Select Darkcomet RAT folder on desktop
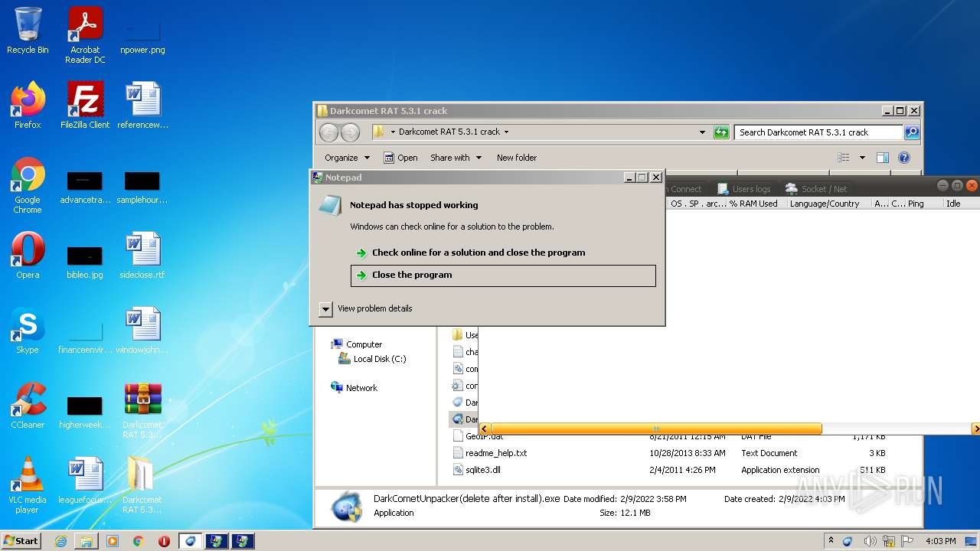Viewport: 980px width, 551px height. pyautogui.click(x=142, y=486)
